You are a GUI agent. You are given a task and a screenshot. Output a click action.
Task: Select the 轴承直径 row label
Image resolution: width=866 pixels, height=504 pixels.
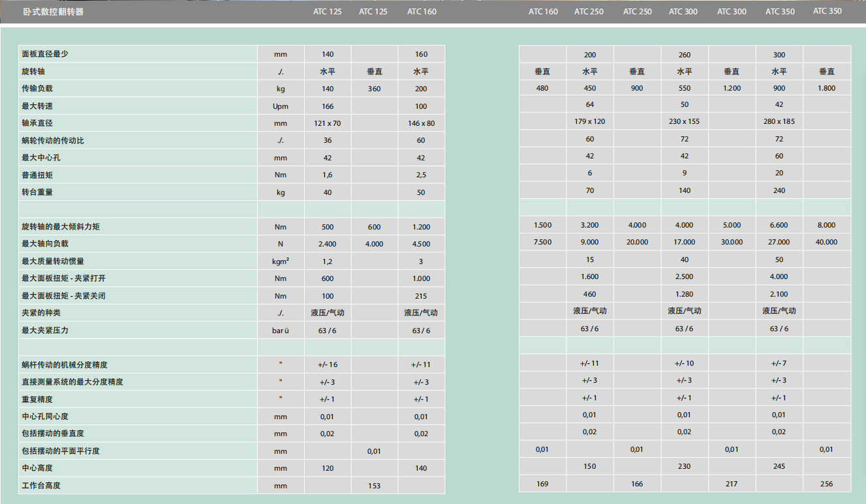tap(37, 123)
